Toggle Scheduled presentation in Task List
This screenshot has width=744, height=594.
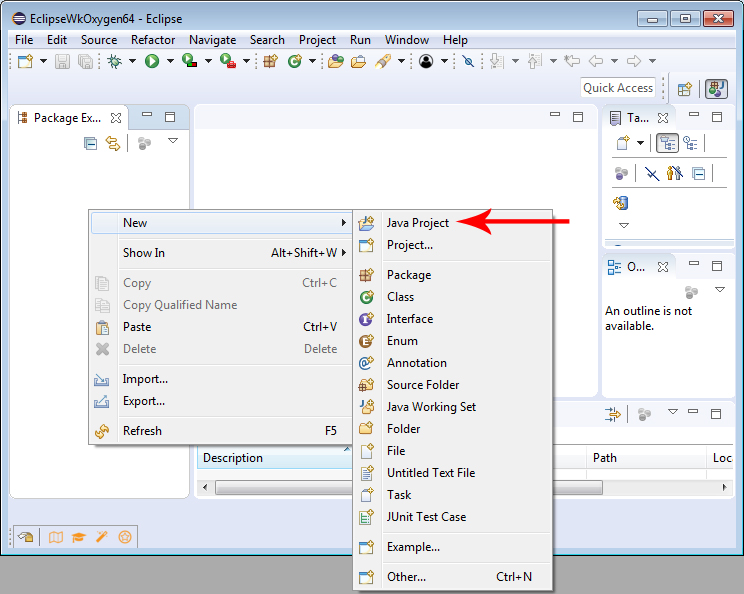(690, 143)
